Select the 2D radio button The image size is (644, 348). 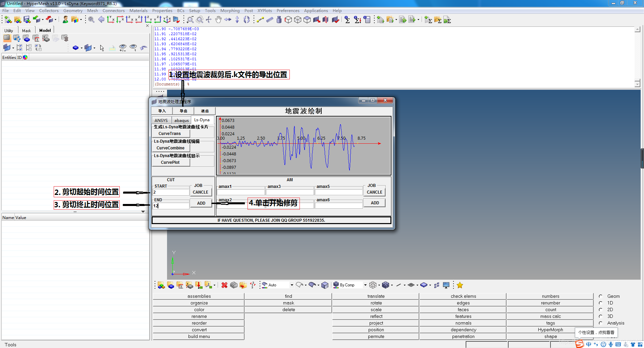pos(601,309)
